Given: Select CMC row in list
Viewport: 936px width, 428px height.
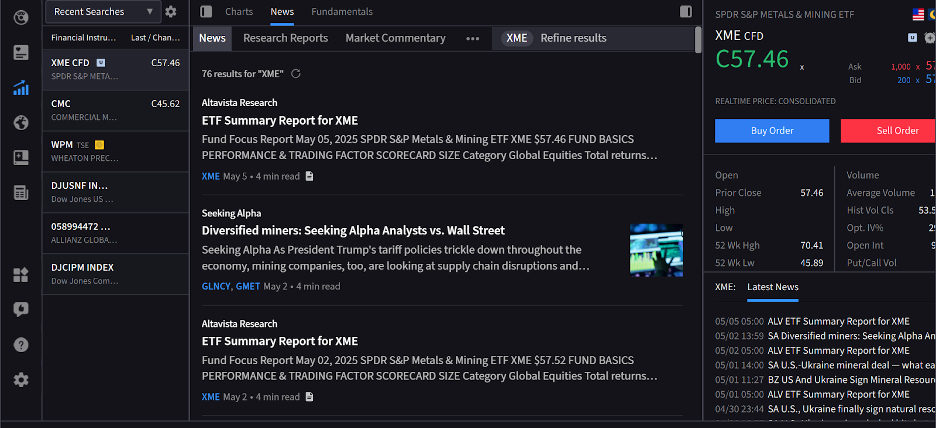Looking at the screenshot, I should (x=116, y=110).
